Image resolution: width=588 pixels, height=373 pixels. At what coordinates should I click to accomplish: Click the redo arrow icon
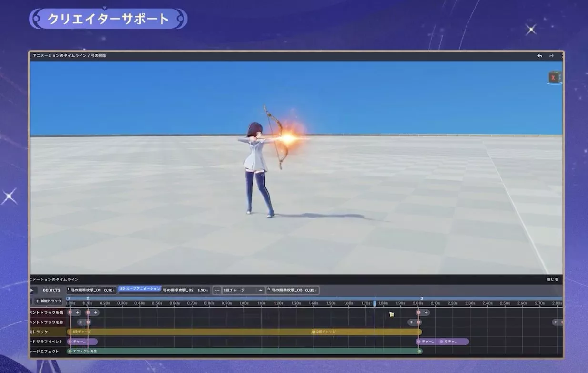(x=551, y=56)
